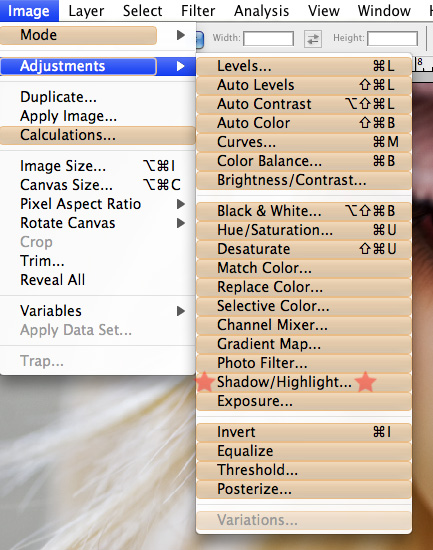433x550 pixels.
Task: Choose Apply Image... menu entry
Action: coord(98,116)
